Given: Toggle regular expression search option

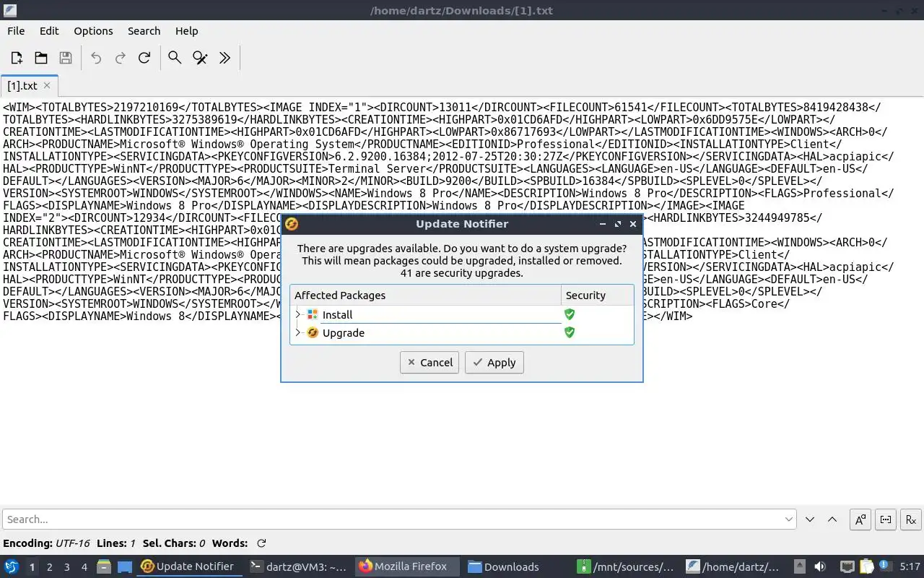Looking at the screenshot, I should pos(911,519).
